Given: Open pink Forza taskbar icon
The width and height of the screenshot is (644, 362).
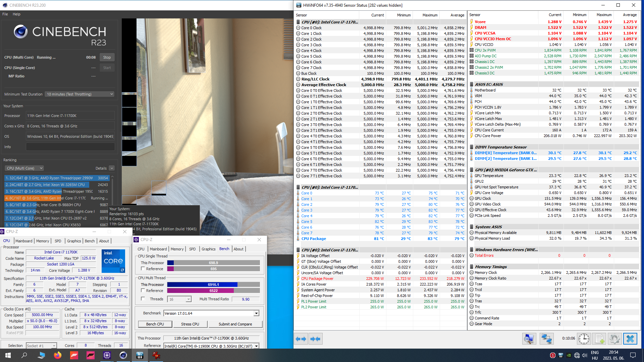Looking at the screenshot, I should (91, 355).
